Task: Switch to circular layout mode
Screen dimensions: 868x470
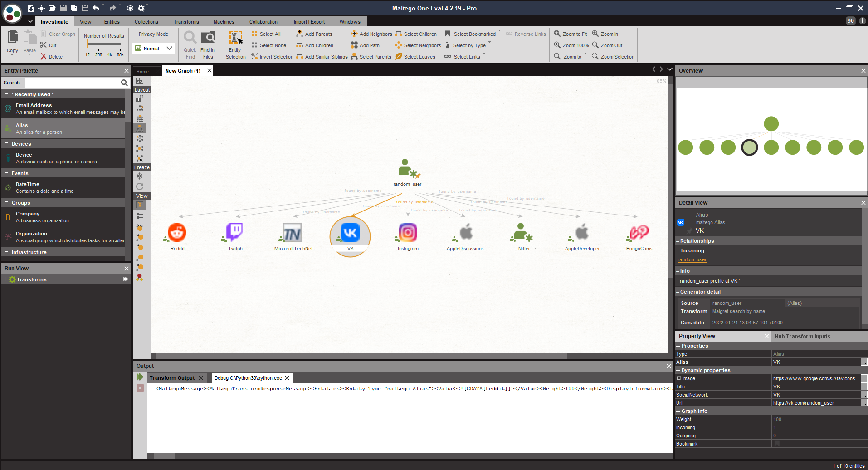Action: [140, 138]
